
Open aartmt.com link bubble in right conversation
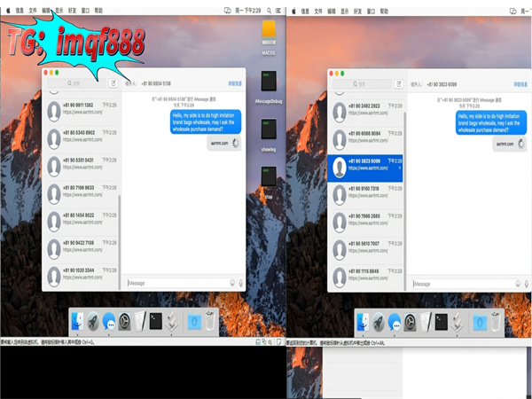[505, 143]
